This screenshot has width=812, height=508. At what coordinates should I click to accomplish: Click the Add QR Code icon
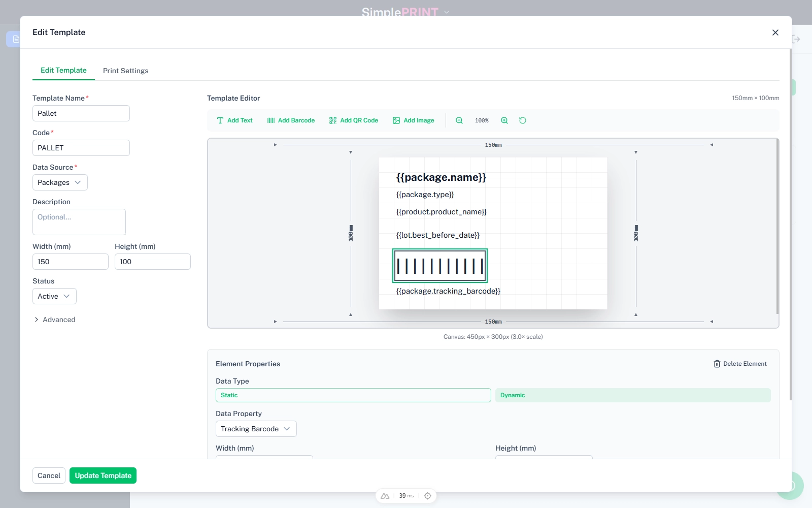[x=333, y=120]
